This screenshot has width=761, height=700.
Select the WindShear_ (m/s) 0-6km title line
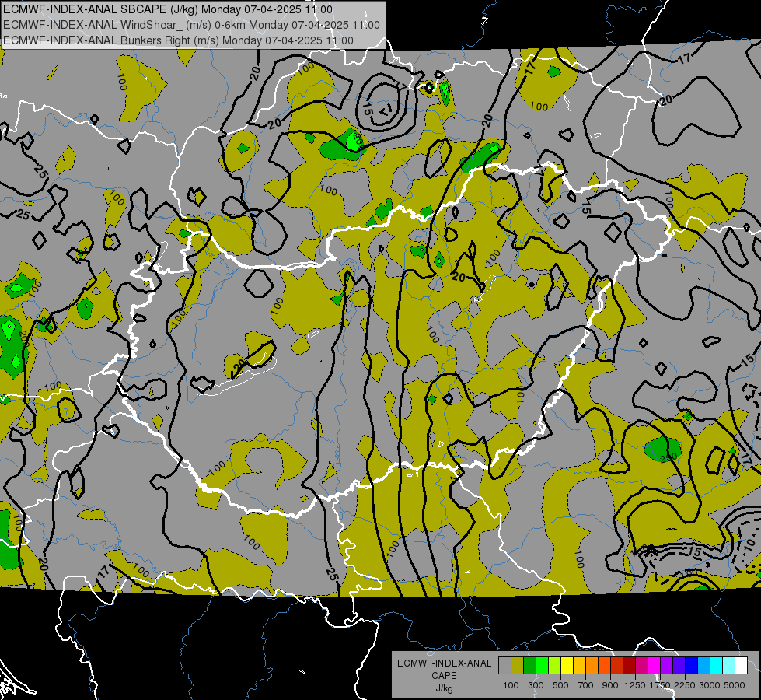[192, 25]
